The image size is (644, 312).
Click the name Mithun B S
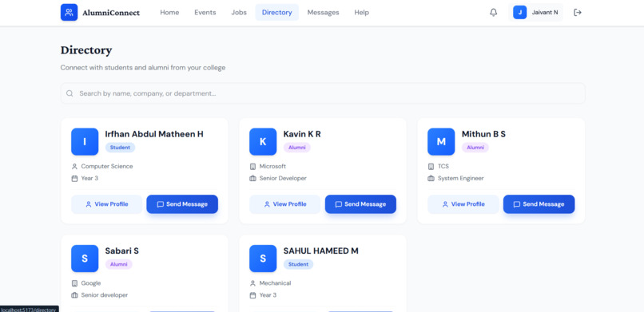[483, 134]
